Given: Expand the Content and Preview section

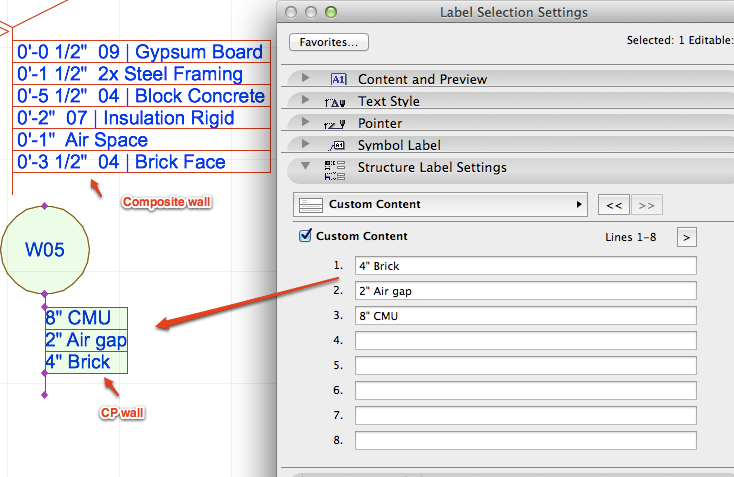Looking at the screenshot, I should click(x=304, y=79).
